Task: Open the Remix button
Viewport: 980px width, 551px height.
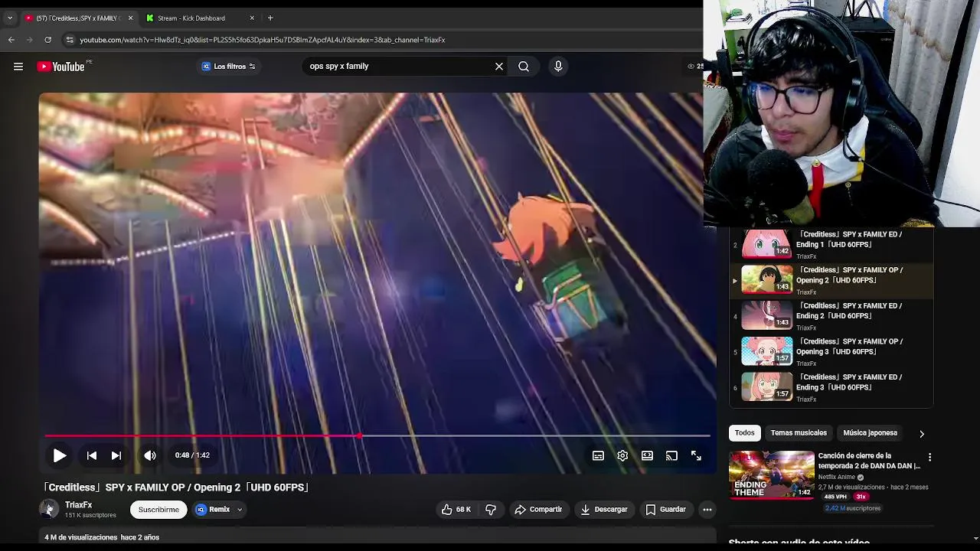Action: tap(213, 510)
